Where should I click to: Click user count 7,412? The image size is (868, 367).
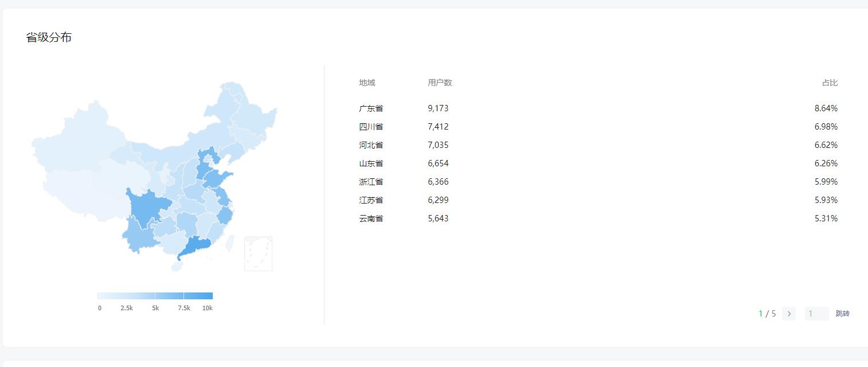(x=438, y=127)
